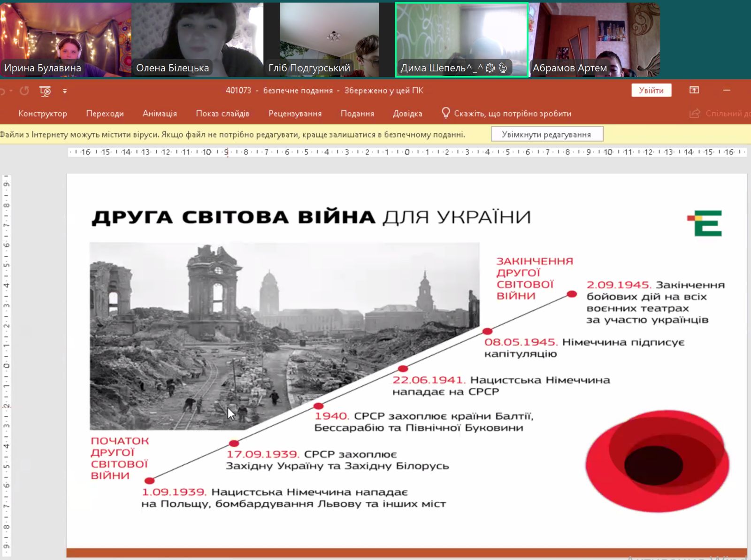
Task: Open the Довідка ribbon tab
Action: 407,114
